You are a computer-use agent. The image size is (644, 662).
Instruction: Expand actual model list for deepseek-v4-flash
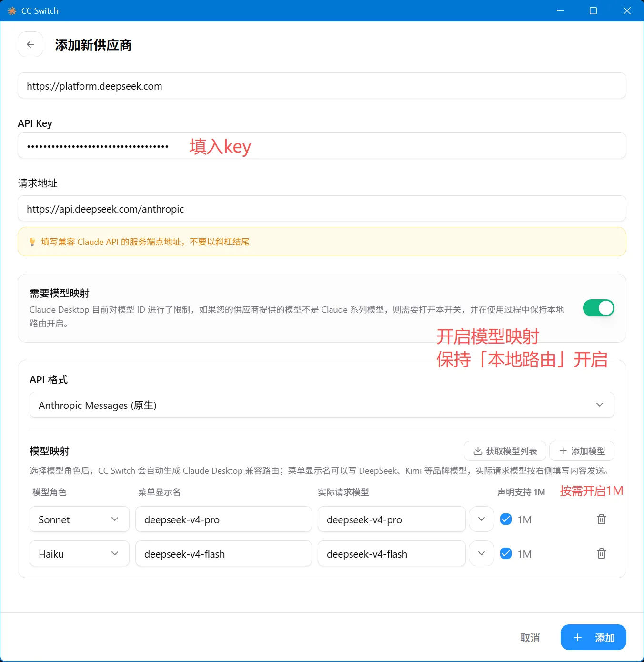[x=482, y=553]
